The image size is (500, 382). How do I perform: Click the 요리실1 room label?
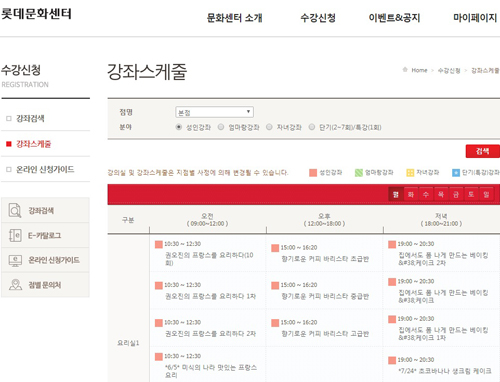[x=128, y=343]
